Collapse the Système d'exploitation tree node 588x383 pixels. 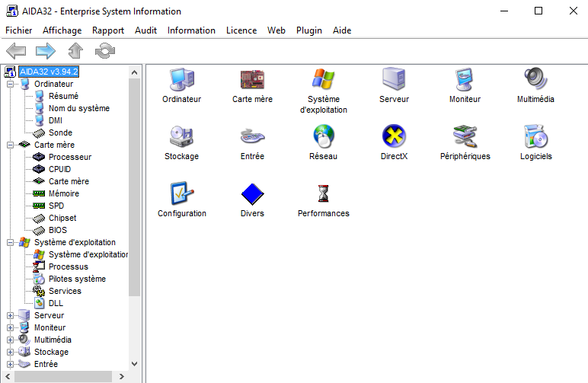click(10, 242)
